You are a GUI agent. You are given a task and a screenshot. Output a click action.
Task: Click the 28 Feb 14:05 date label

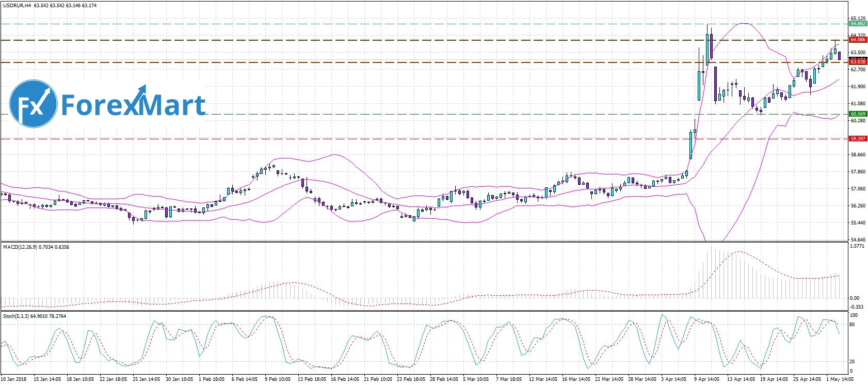pyautogui.click(x=444, y=379)
